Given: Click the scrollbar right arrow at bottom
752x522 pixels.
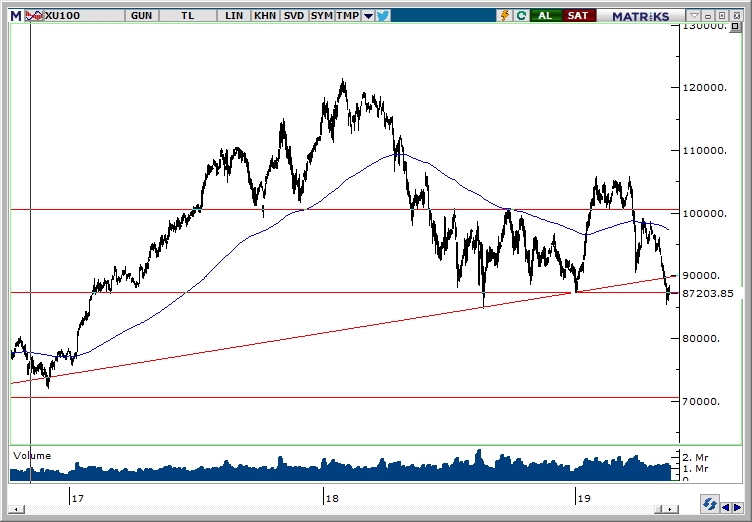Looking at the screenshot, I should [672, 509].
